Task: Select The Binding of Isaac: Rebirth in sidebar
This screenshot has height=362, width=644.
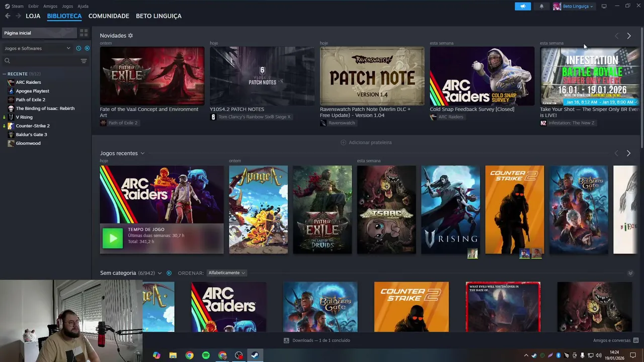Action: point(45,109)
